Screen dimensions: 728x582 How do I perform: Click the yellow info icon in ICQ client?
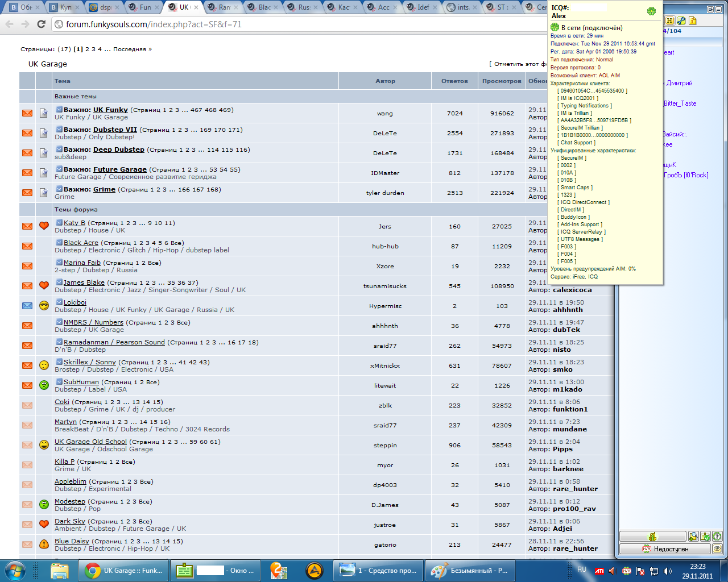[x=693, y=20]
